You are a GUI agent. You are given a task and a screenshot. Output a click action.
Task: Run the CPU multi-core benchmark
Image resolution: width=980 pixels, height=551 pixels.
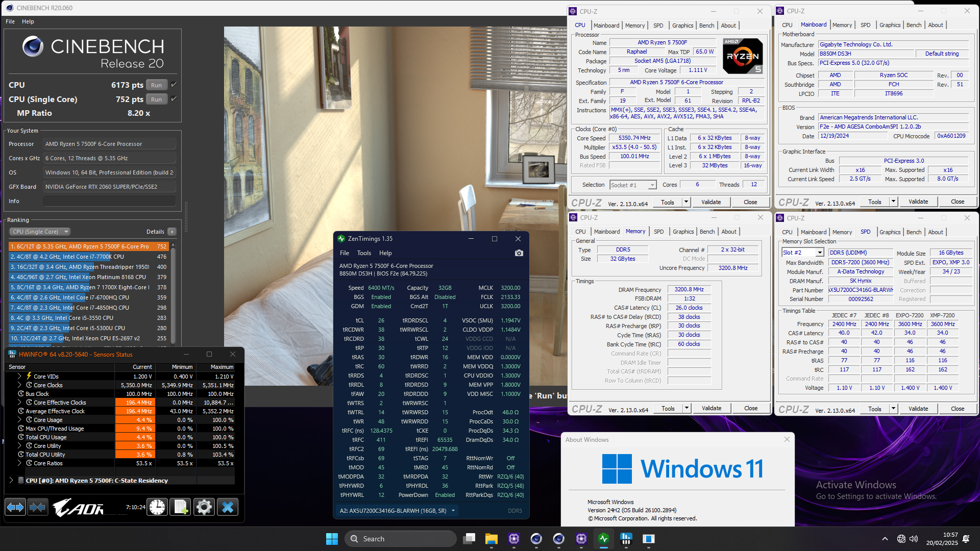coord(156,85)
